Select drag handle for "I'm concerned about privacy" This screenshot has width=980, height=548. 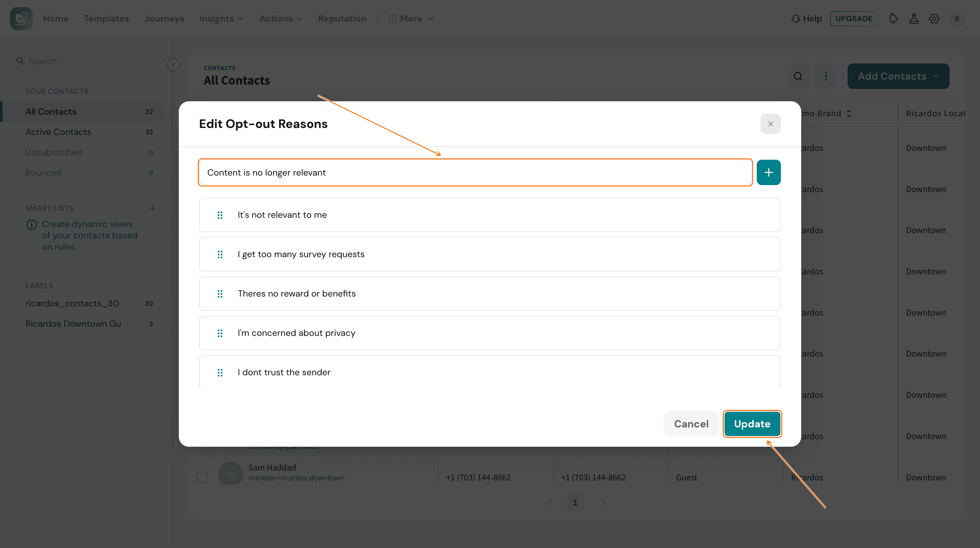point(220,333)
